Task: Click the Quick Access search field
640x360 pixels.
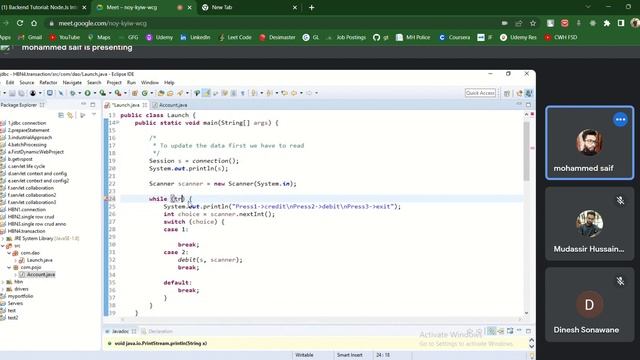Action: point(480,93)
